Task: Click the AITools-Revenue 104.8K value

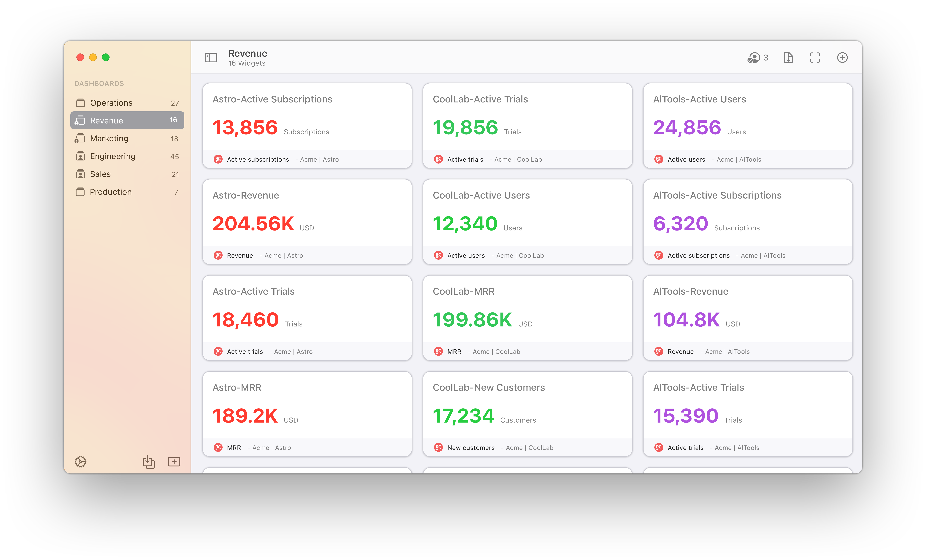Action: click(686, 320)
